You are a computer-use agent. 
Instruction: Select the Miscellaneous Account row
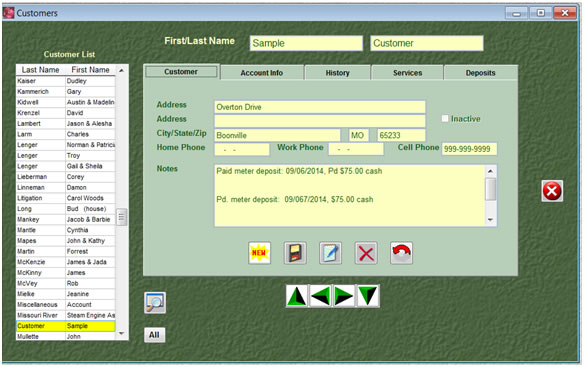[x=66, y=304]
